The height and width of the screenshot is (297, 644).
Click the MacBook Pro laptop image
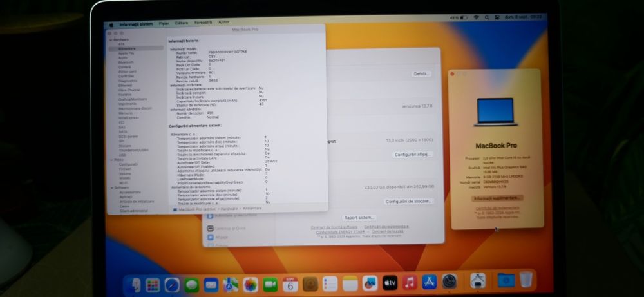coord(496,111)
